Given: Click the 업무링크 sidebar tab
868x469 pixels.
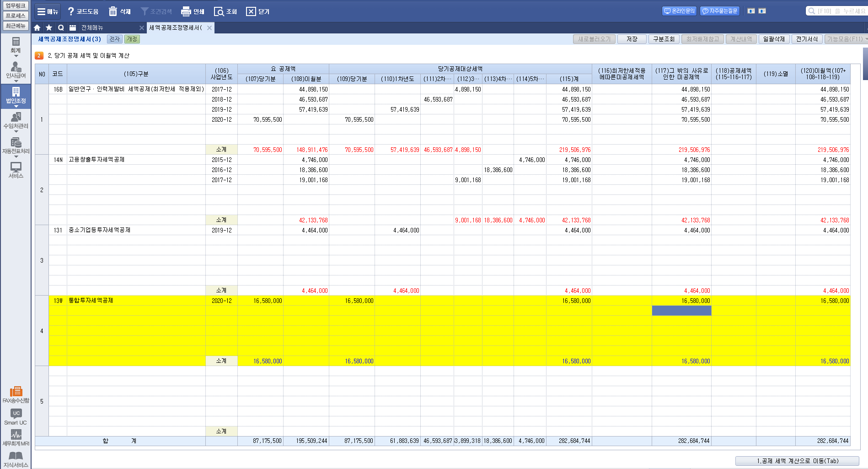Looking at the screenshot, I should click(16, 5).
